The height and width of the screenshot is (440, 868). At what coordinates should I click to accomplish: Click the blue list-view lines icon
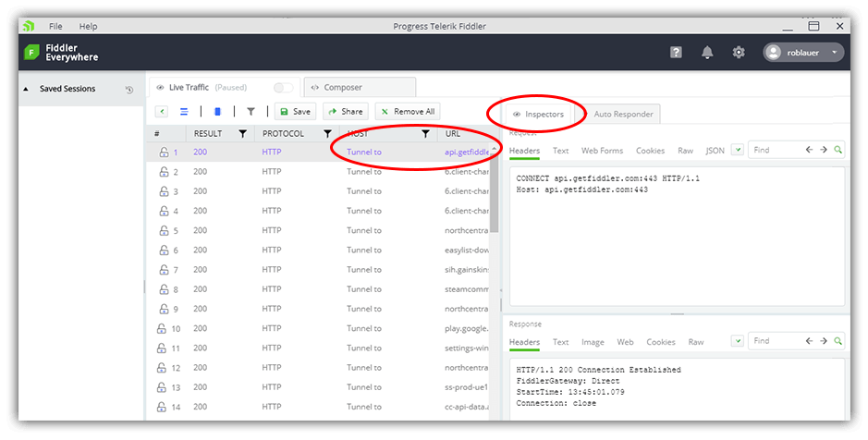(184, 112)
